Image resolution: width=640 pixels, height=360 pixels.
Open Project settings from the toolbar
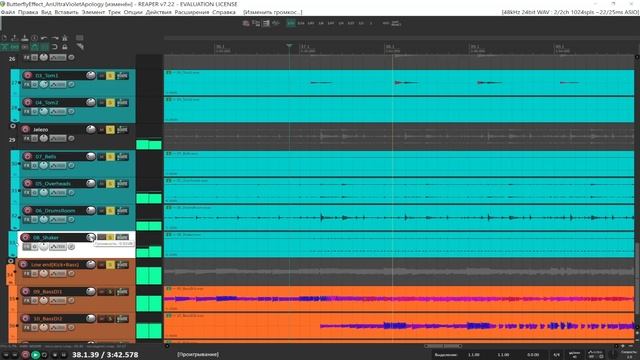coord(34,38)
